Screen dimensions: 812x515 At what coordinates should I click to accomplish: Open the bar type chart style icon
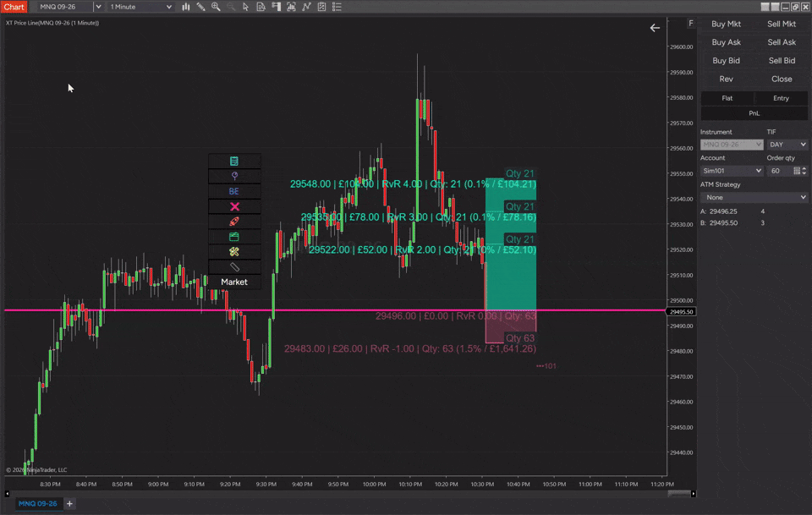(x=186, y=7)
